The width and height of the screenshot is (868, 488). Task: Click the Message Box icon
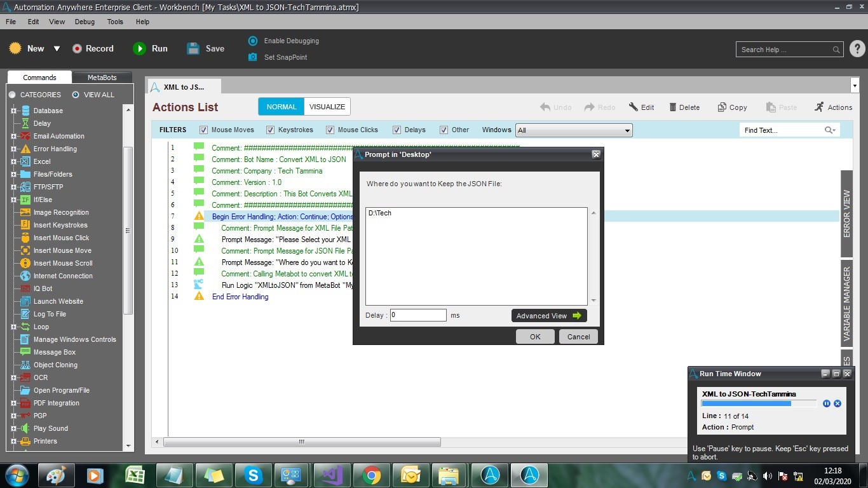(x=25, y=352)
